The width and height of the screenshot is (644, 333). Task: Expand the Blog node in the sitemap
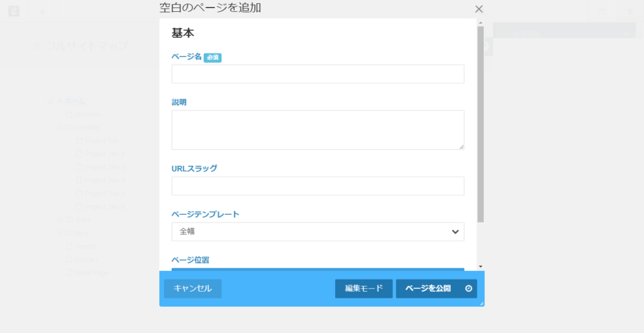tap(60, 233)
